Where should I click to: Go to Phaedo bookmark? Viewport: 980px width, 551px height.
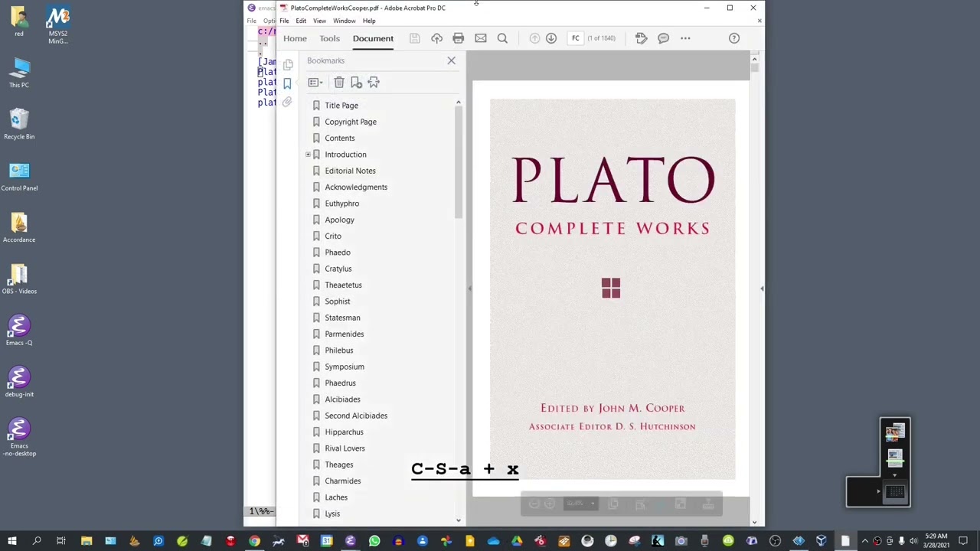tap(338, 253)
